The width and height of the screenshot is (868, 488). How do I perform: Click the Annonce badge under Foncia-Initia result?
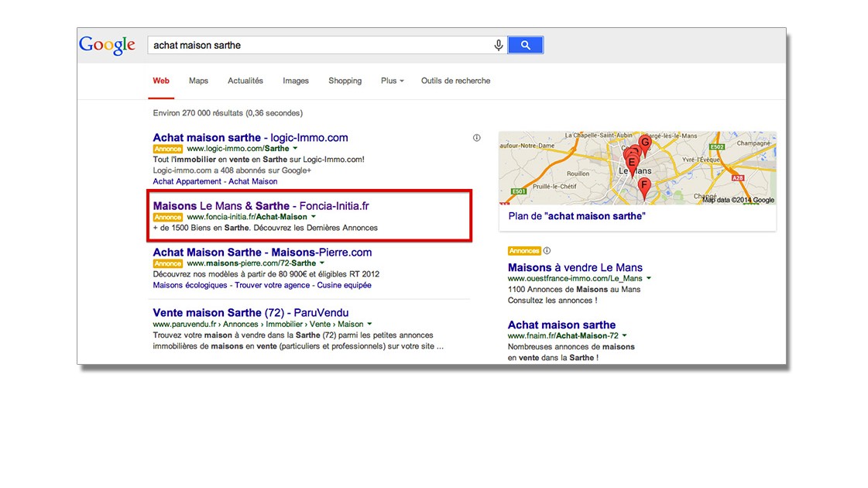tap(168, 217)
